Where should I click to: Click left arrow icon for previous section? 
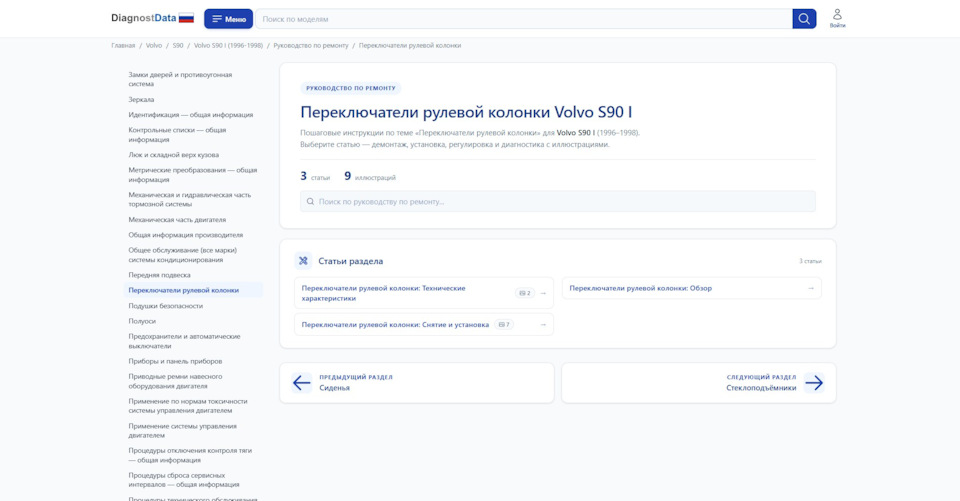coord(301,383)
